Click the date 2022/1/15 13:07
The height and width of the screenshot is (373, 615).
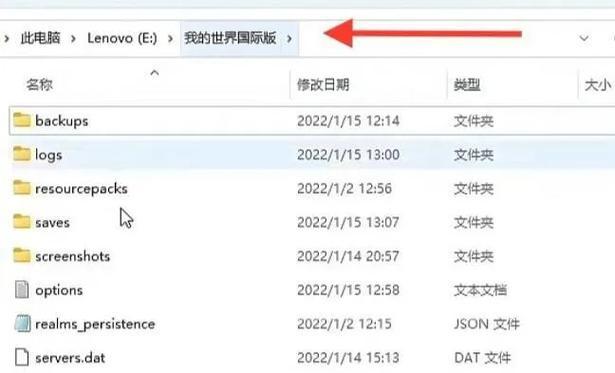[x=348, y=222]
